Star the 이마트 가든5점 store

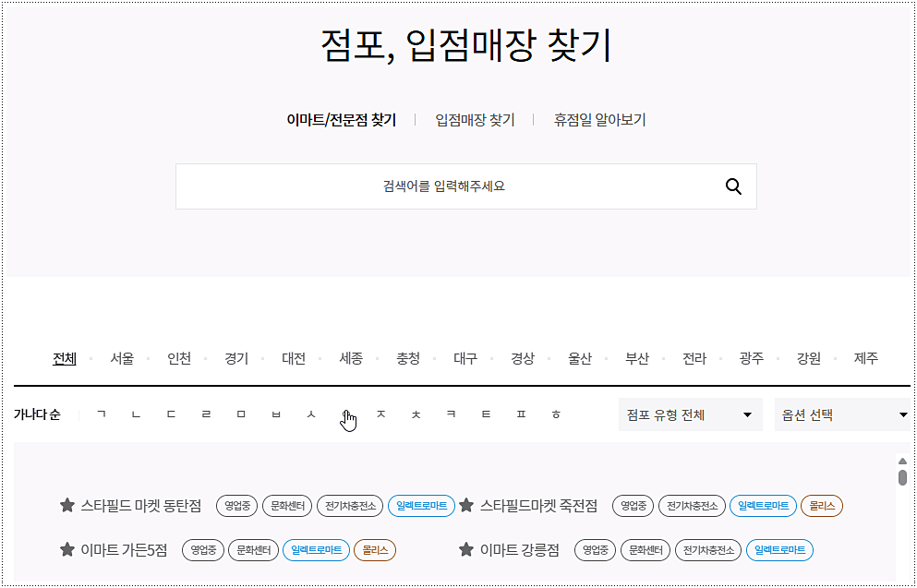point(67,549)
